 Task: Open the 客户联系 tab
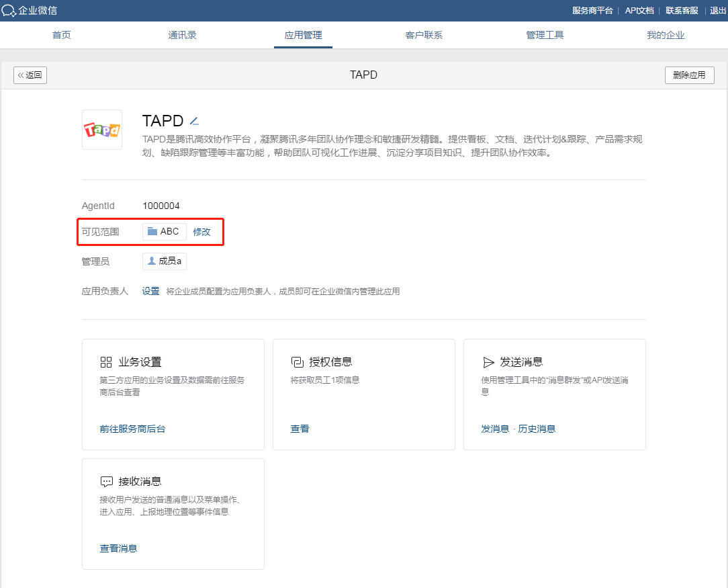coord(424,35)
